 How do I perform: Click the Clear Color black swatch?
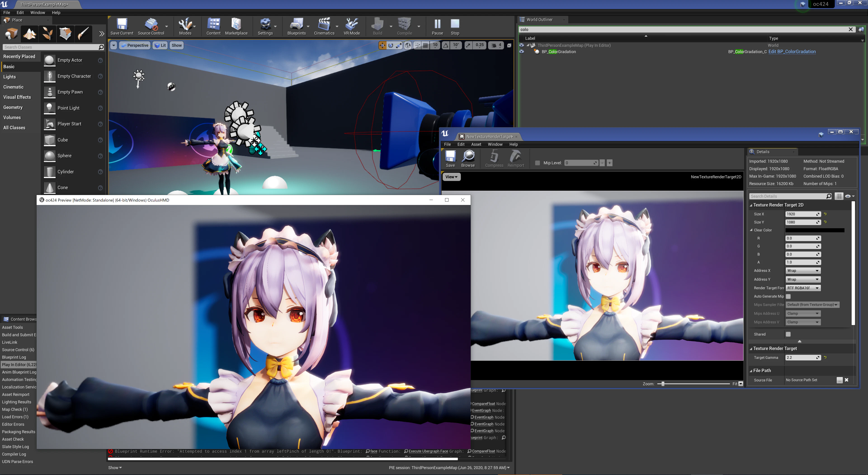tap(815, 230)
